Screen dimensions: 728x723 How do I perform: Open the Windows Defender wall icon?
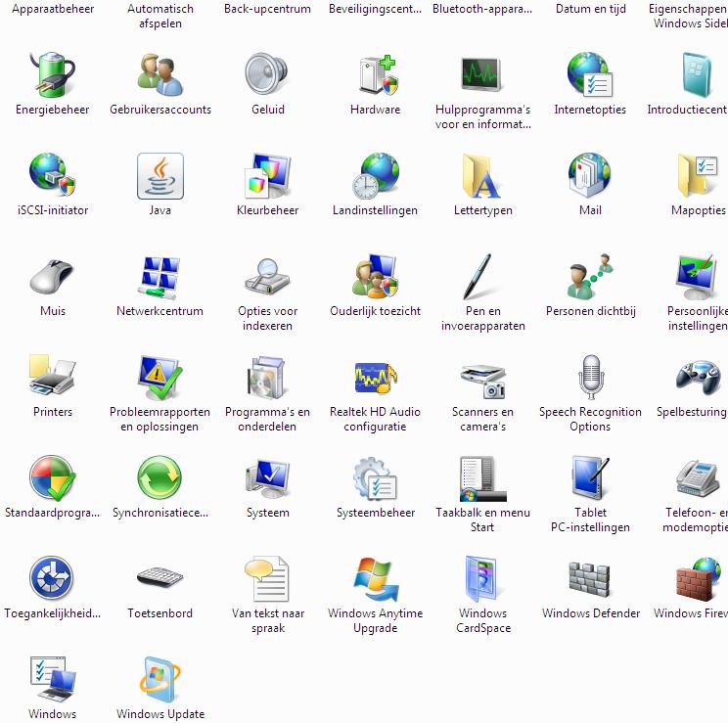point(590,578)
